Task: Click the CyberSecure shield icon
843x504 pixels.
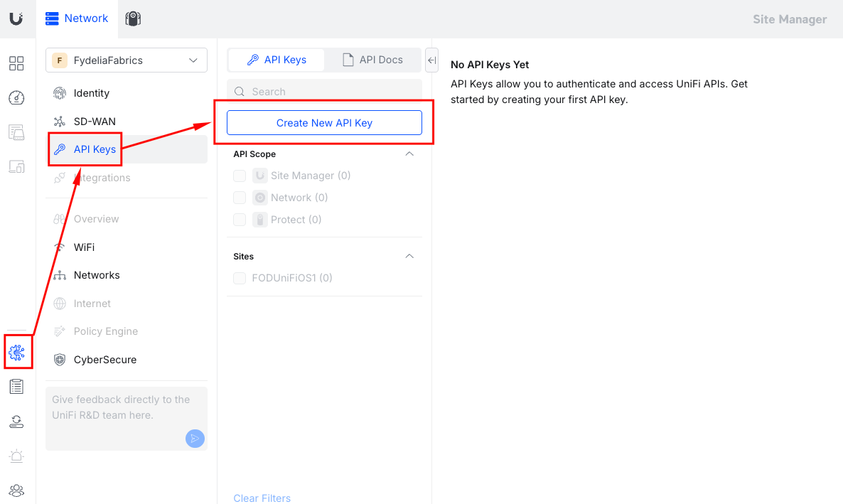Action: pyautogui.click(x=60, y=360)
